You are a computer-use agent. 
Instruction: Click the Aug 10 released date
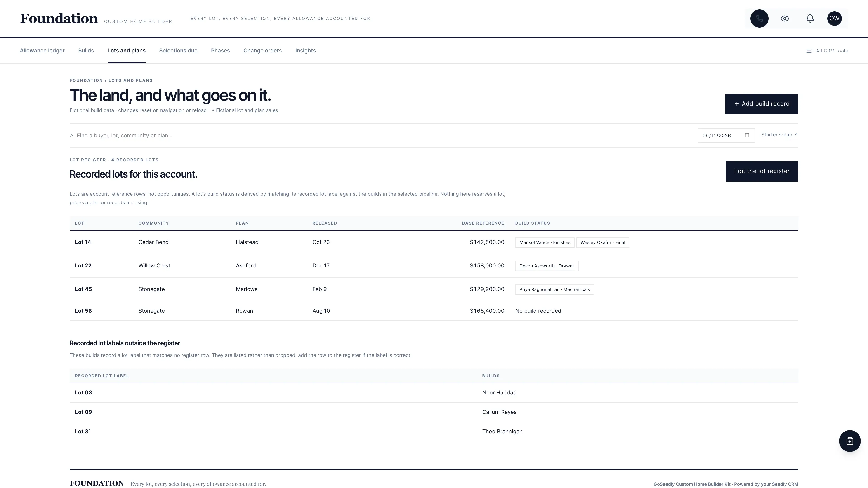(x=321, y=311)
